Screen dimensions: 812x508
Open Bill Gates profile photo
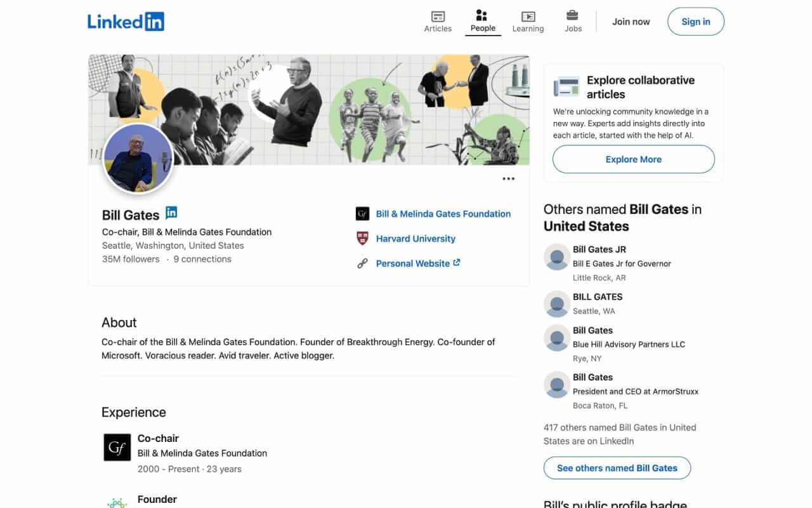pos(138,158)
